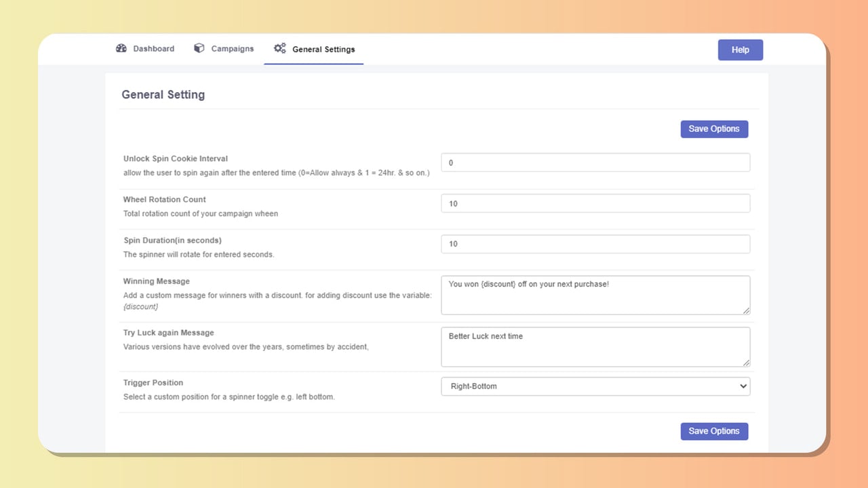Click the Try Luck again Message textarea
The height and width of the screenshot is (488, 868).
595,347
